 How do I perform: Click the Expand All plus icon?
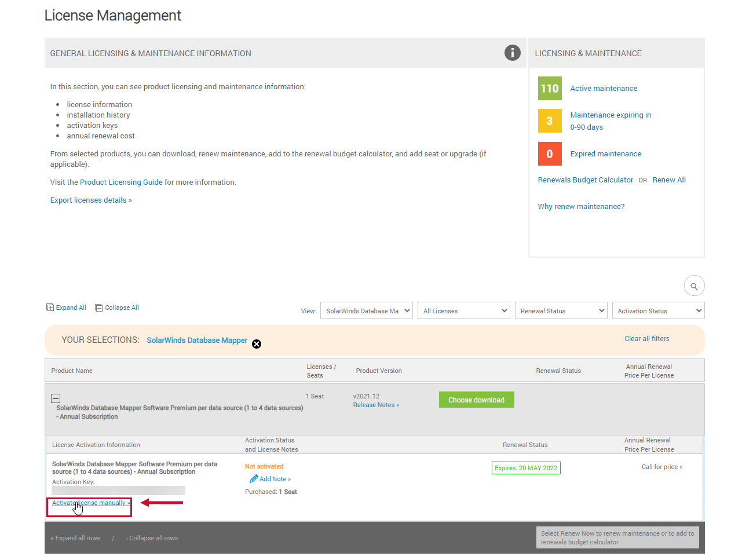point(50,308)
